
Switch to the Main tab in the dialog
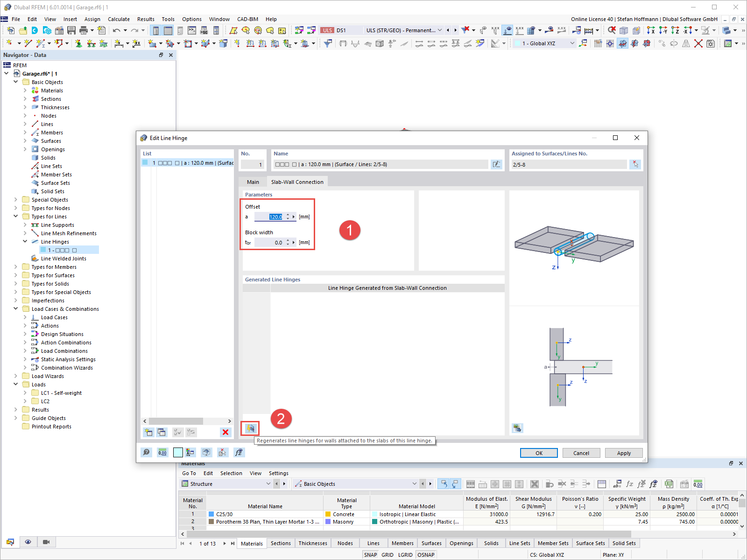[x=253, y=182]
